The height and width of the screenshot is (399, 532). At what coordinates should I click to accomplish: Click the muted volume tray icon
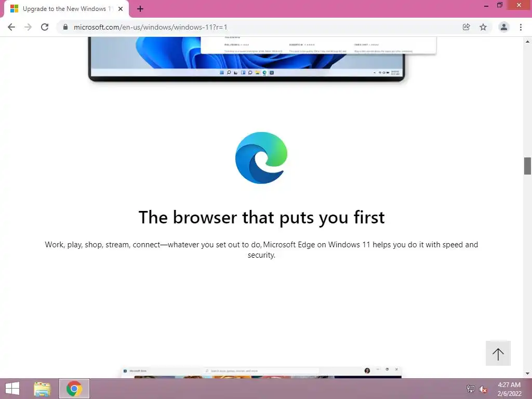click(x=483, y=389)
